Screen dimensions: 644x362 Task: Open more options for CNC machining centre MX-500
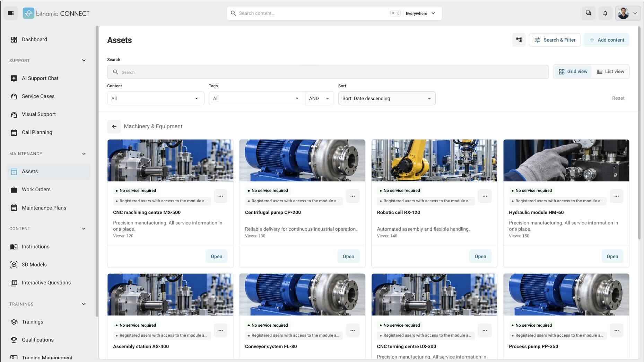pos(220,196)
